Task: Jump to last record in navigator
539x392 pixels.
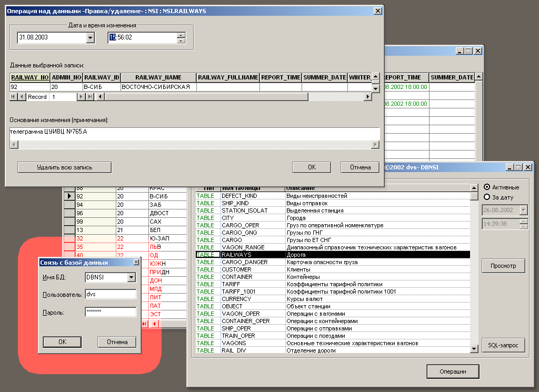Action: pos(89,97)
